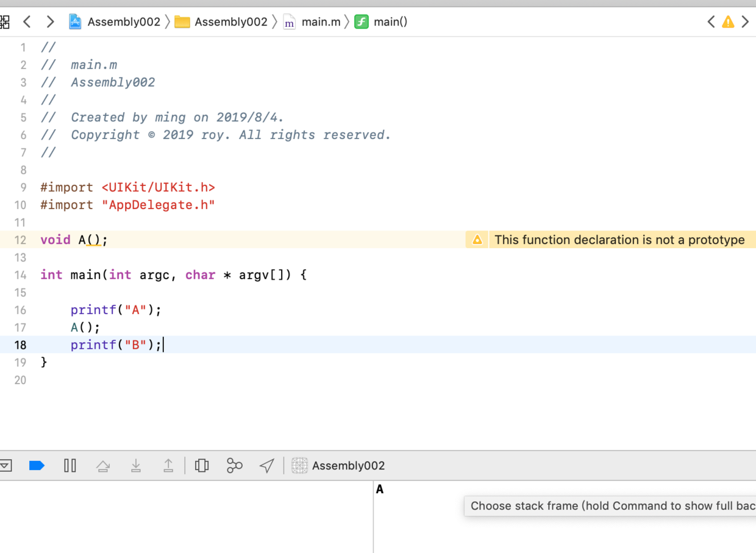Screen dimensions: 756x553
Task: Go forward in editor history
Action: coord(50,22)
